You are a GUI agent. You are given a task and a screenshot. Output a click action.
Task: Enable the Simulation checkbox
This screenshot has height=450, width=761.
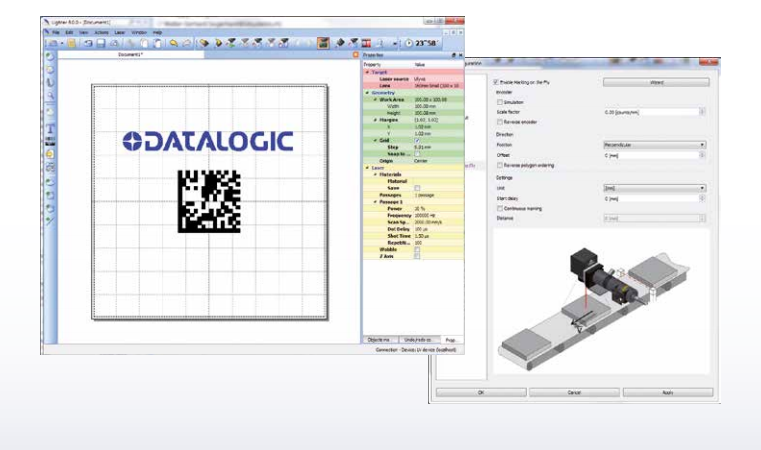[x=500, y=101]
